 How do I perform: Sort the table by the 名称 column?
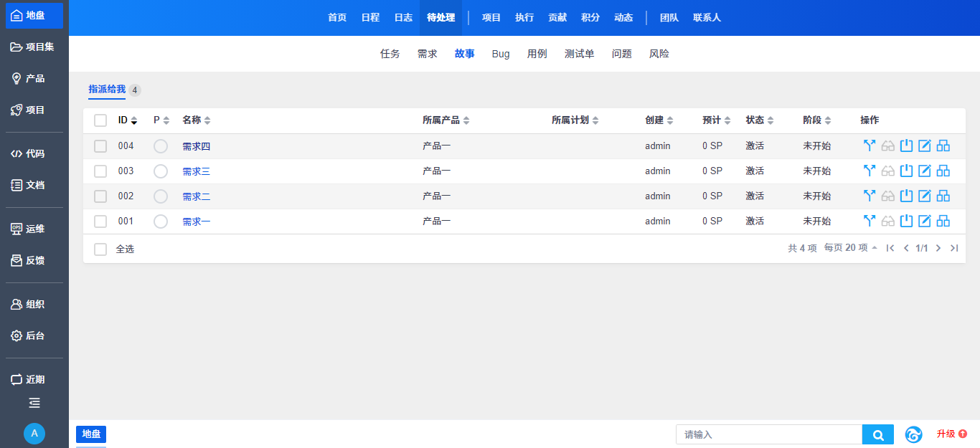(x=196, y=120)
